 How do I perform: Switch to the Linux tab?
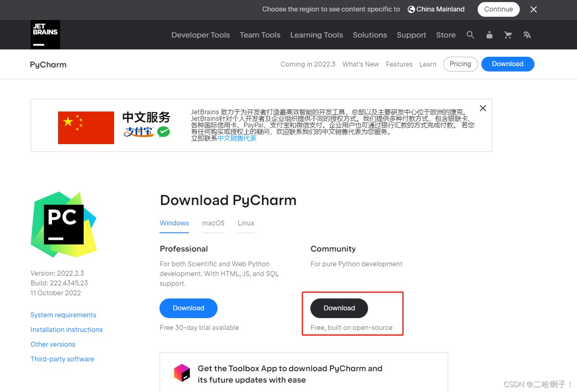[246, 223]
